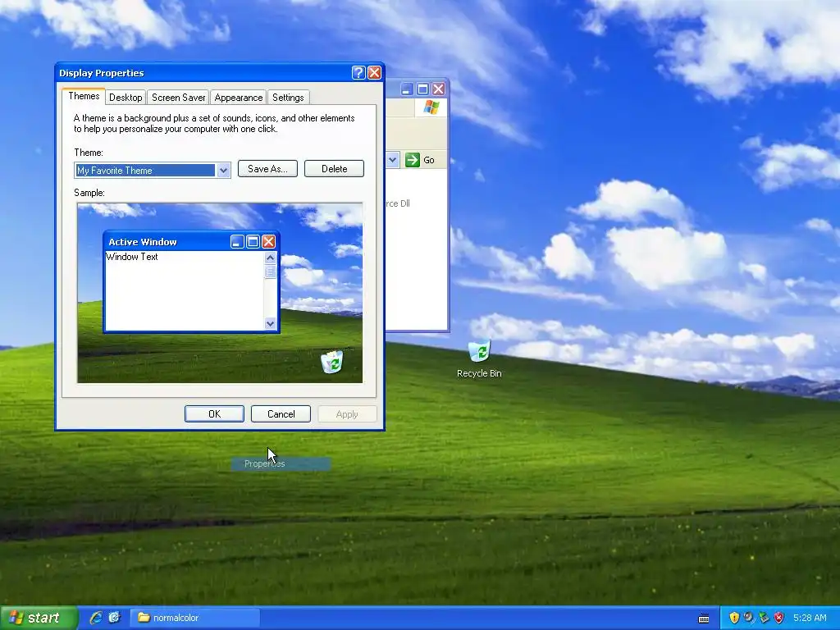840x630 pixels.
Task: Close the Display Properties dialog
Action: pos(374,73)
